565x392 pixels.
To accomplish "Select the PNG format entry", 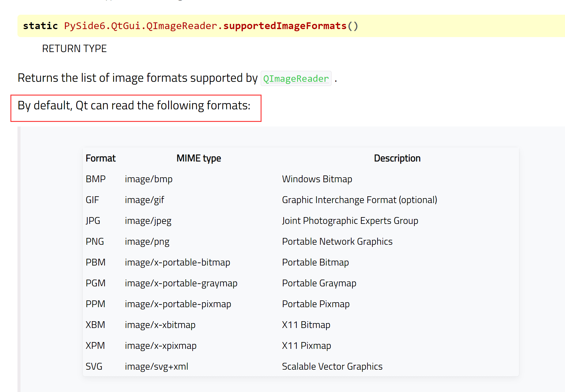I will pos(95,241).
